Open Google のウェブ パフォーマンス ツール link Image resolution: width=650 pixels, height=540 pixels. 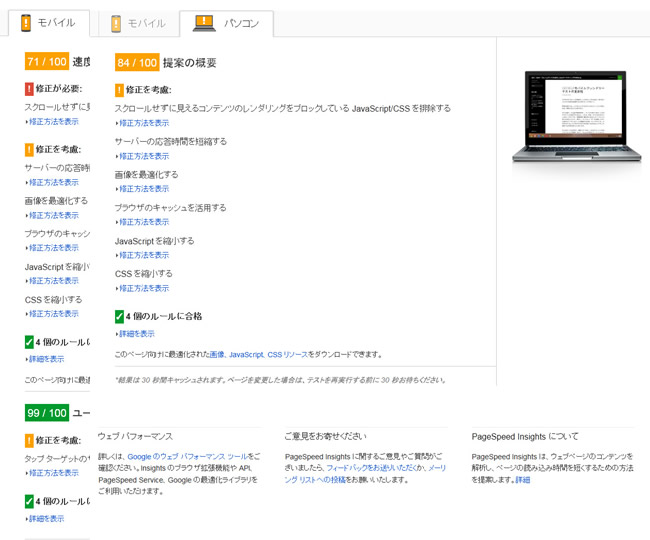[x=188, y=457]
